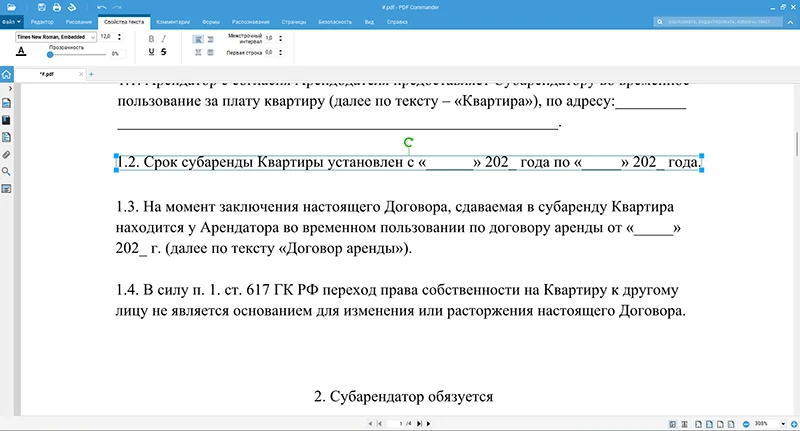The image size is (800, 431).
Task: Click the font size field showing 12,0
Action: pyautogui.click(x=107, y=37)
